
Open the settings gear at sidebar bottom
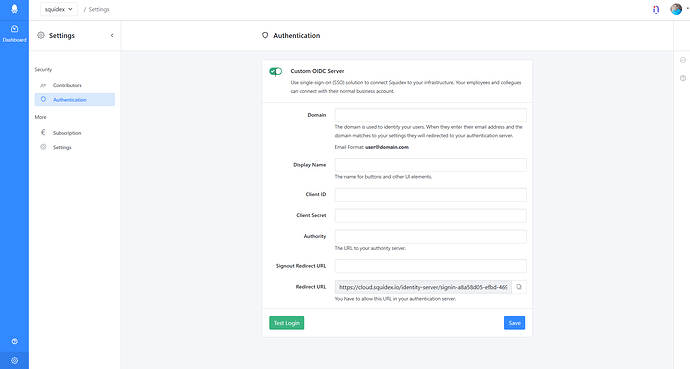tap(15, 361)
